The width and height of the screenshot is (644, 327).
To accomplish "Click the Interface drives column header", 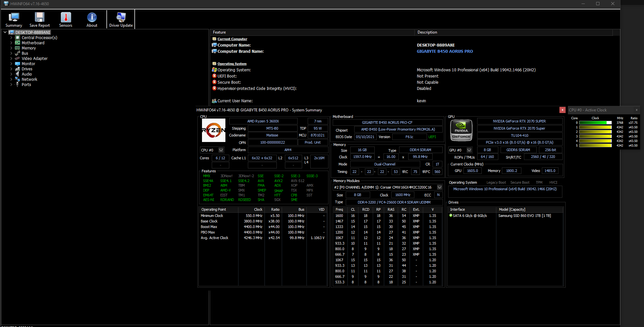I will click(x=472, y=209).
